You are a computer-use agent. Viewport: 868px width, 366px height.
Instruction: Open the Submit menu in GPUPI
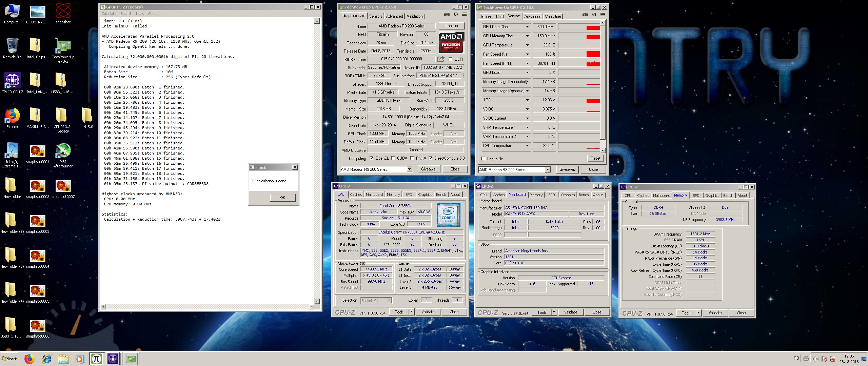click(126, 14)
